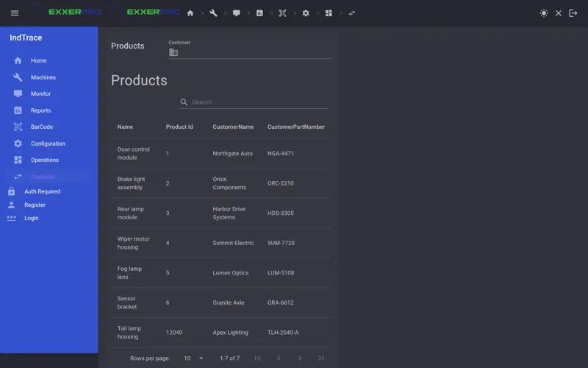The image size is (588, 368).
Task: Select Operations in the sidebar
Action: click(49, 160)
